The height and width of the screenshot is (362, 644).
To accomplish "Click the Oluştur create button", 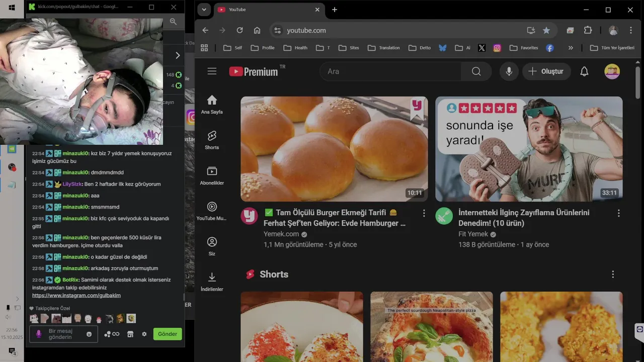I will point(546,71).
